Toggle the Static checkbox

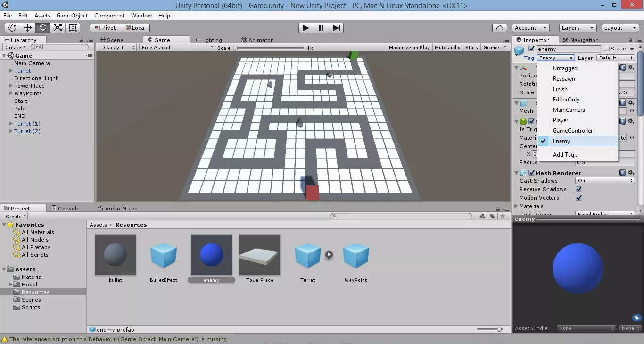click(607, 49)
